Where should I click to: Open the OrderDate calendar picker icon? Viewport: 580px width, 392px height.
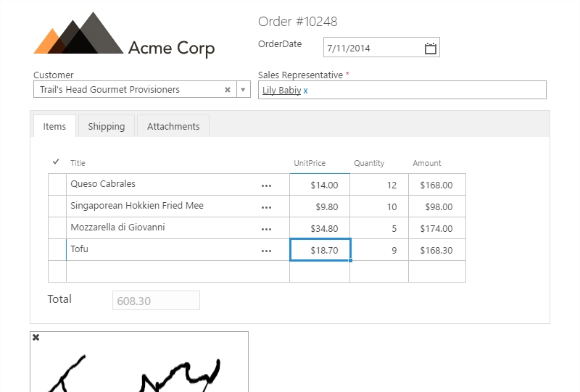(x=431, y=49)
